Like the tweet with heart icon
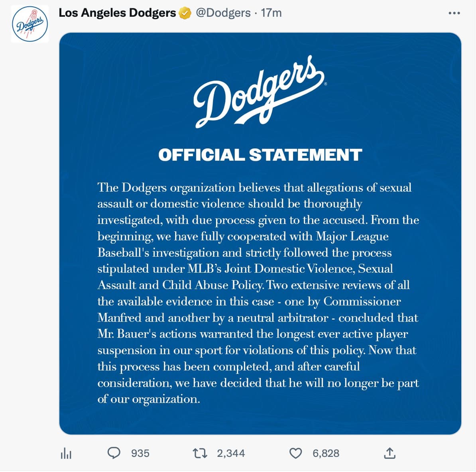476x472 pixels. coord(295,453)
